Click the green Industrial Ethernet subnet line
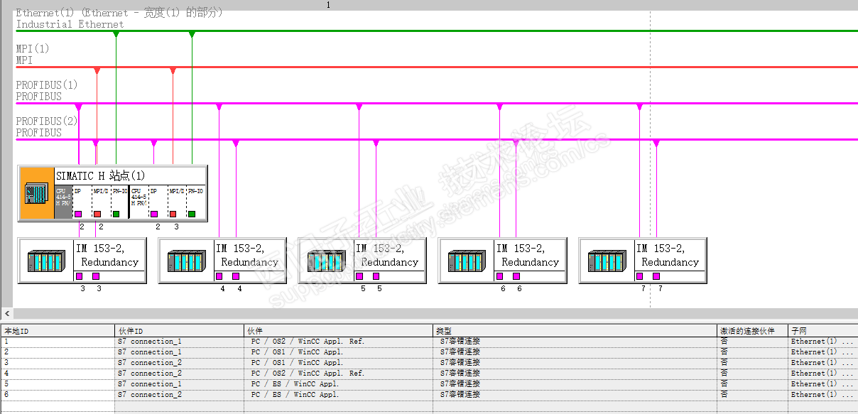This screenshot has width=858, height=414. 438,31
